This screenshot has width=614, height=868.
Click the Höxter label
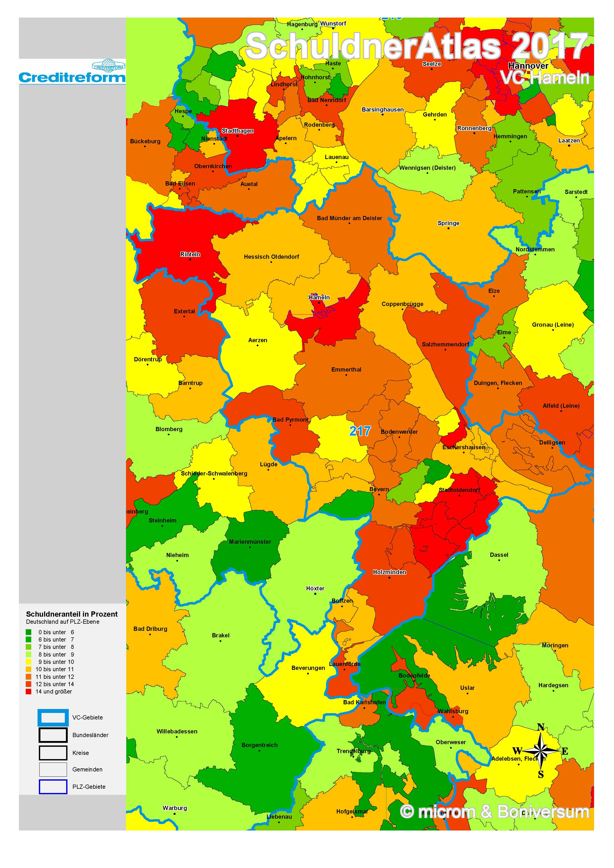(x=315, y=588)
